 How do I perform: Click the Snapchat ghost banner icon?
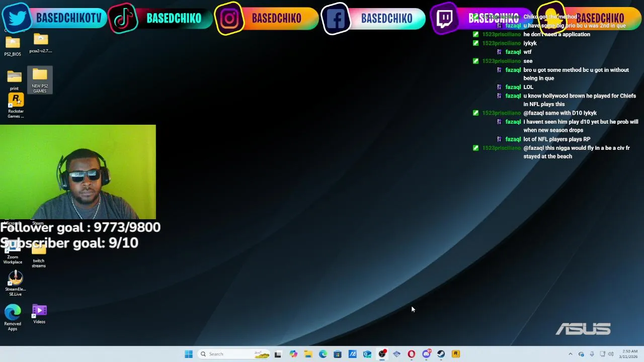[x=552, y=17]
